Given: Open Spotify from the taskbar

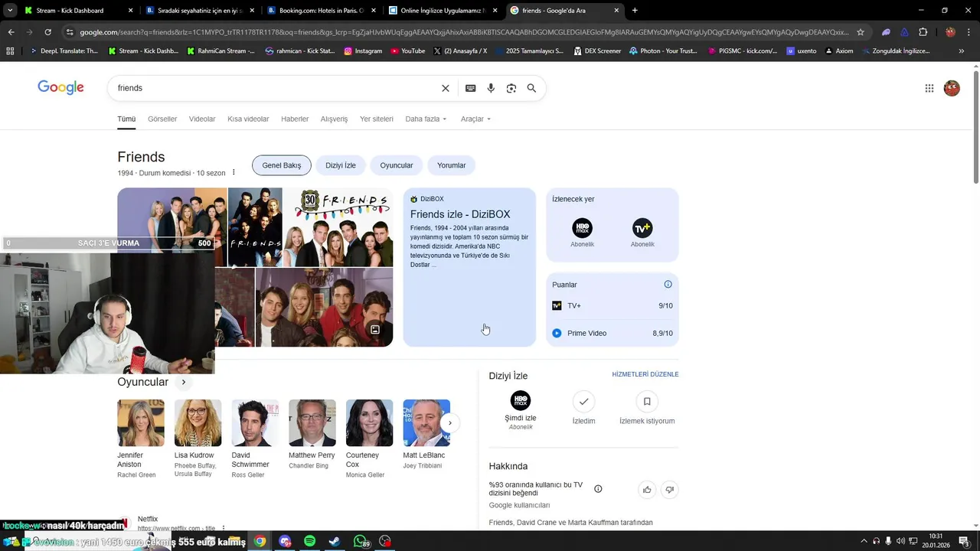Looking at the screenshot, I should click(309, 541).
